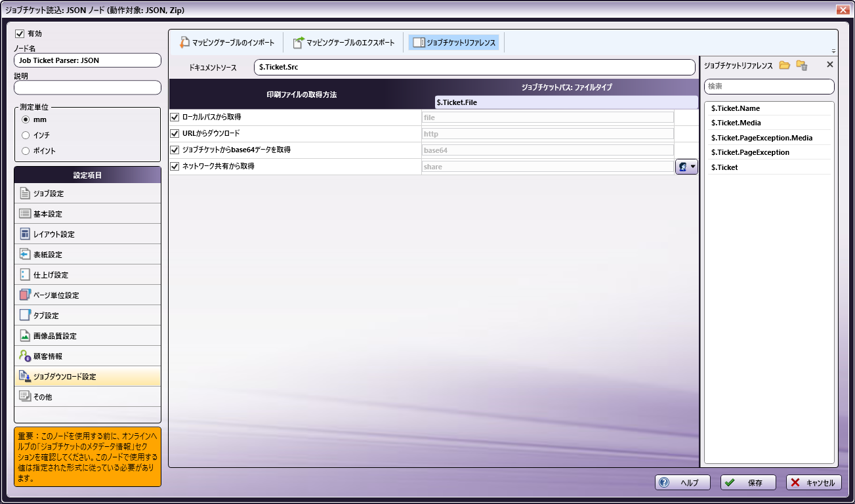This screenshot has height=504, width=855.
Task: Uncheck URLからダウンロード checkbox
Action: coord(175,134)
